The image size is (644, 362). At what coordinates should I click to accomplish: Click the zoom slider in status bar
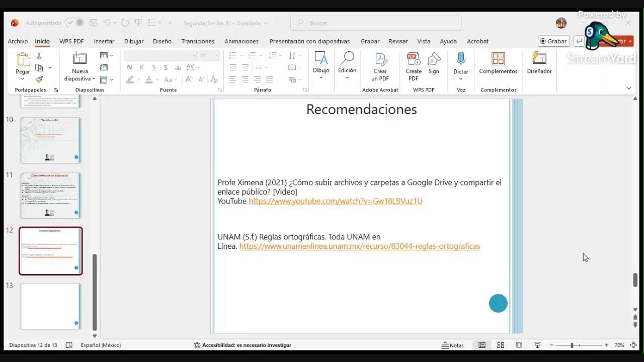tap(579, 345)
